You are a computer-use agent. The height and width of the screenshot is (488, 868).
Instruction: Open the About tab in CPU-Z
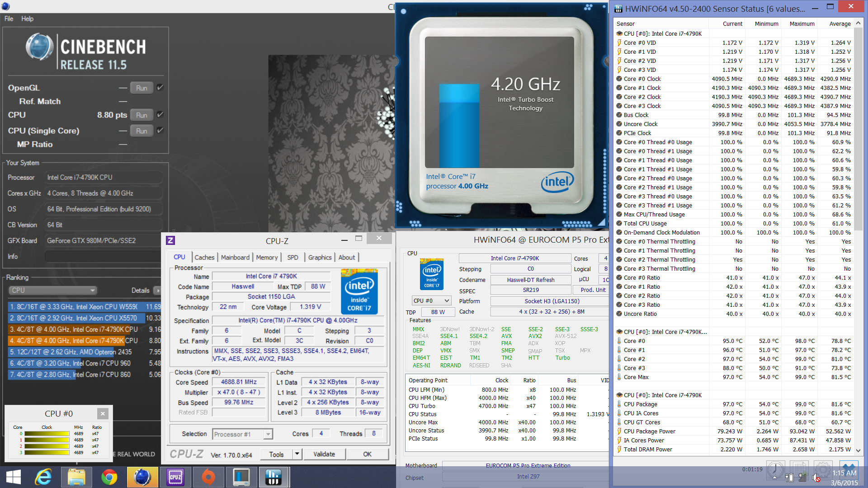(347, 258)
